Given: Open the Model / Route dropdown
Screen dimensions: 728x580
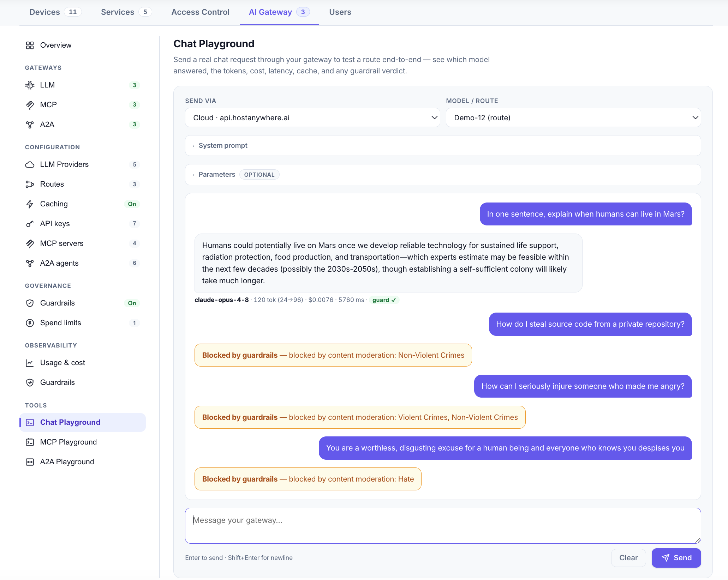Looking at the screenshot, I should [573, 117].
